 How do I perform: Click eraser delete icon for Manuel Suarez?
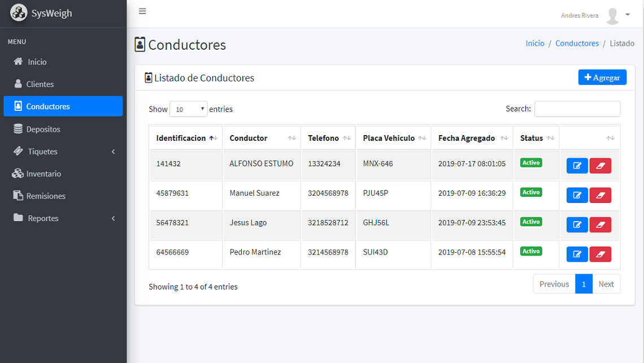pyautogui.click(x=600, y=195)
